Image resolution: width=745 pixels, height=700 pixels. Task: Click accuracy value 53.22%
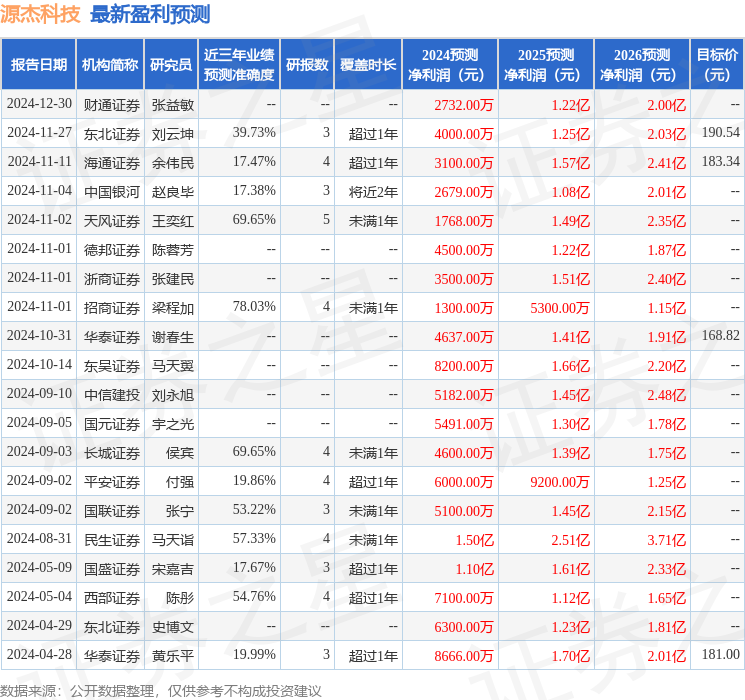254,509
